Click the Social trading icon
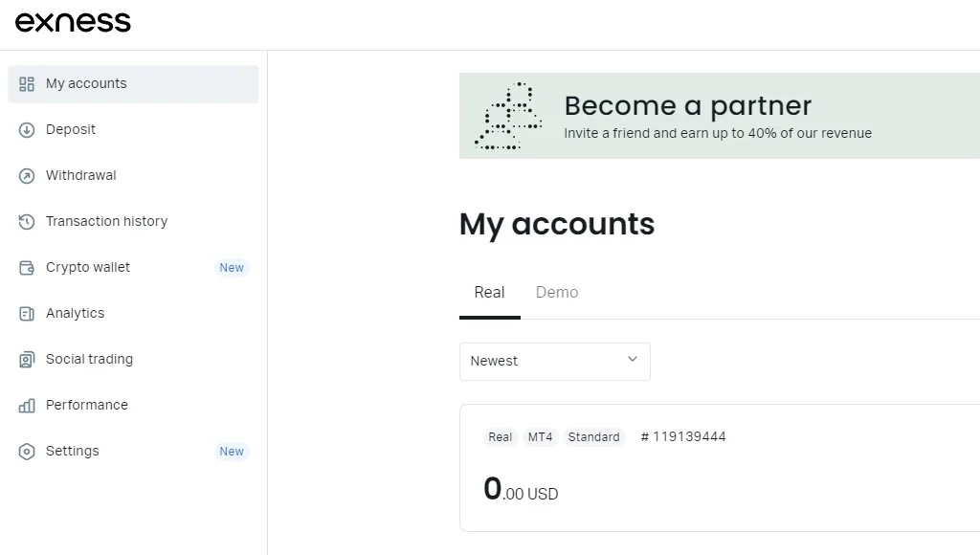Image resolution: width=980 pixels, height=555 pixels. pos(27,360)
